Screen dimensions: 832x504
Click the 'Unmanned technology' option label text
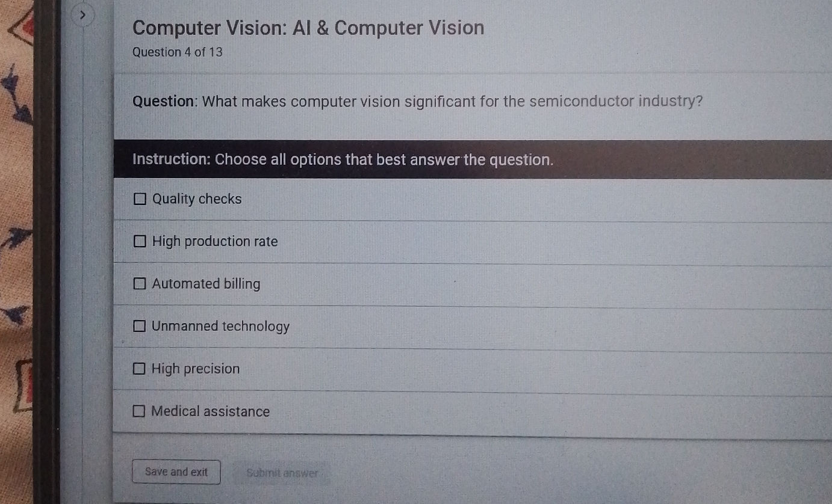click(x=220, y=327)
